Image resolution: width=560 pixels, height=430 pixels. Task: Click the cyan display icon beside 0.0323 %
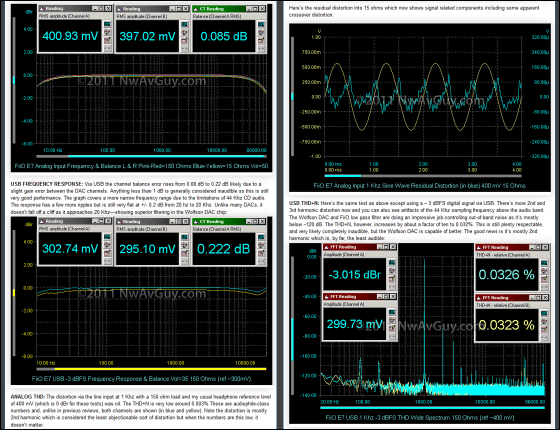coord(544,313)
